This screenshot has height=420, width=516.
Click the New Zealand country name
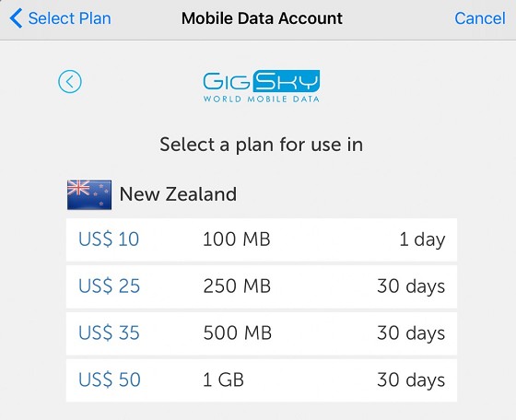point(178,194)
